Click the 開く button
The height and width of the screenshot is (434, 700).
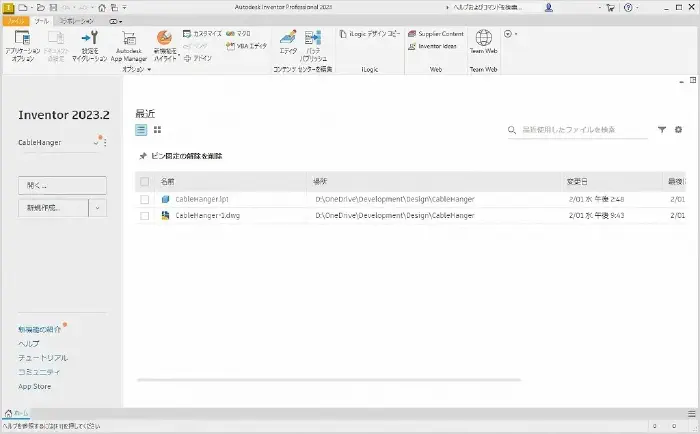pyautogui.click(x=62, y=185)
